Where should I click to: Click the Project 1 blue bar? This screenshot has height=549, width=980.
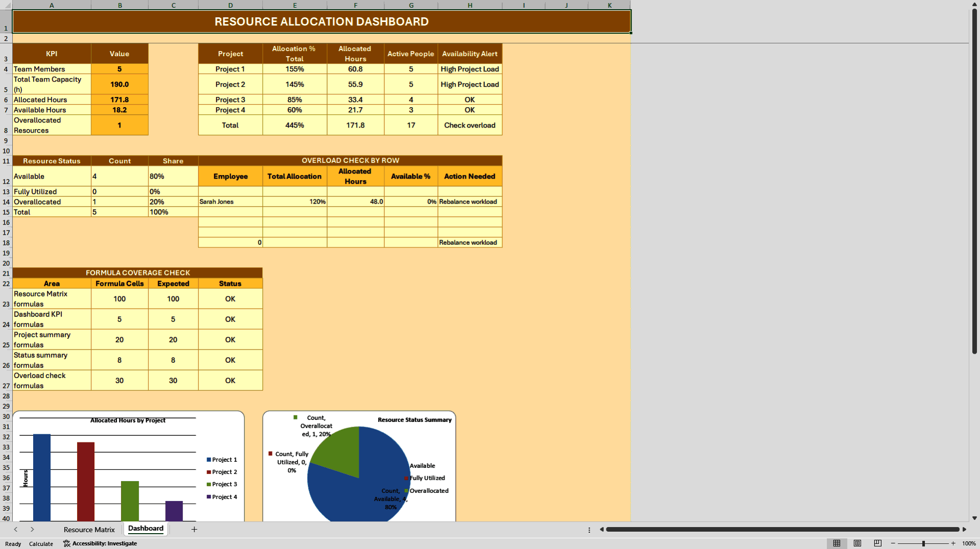(x=42, y=477)
